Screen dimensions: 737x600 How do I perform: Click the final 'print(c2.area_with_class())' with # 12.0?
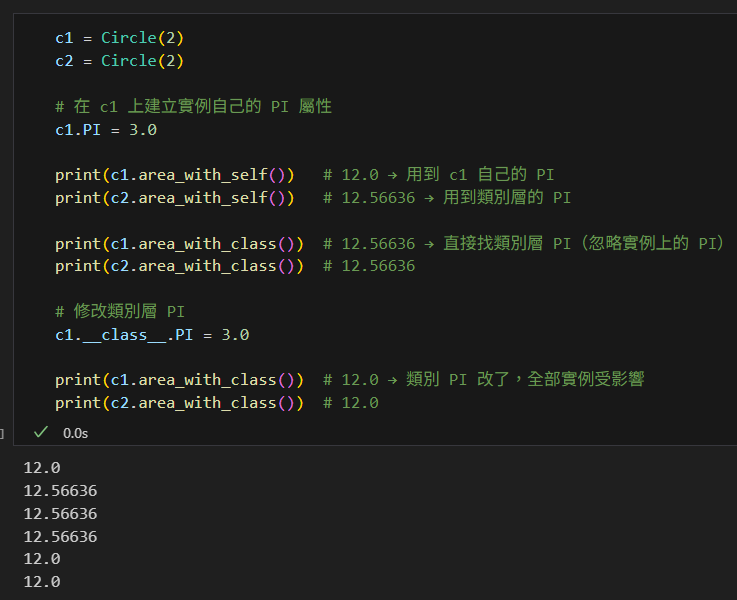pyautogui.click(x=179, y=403)
